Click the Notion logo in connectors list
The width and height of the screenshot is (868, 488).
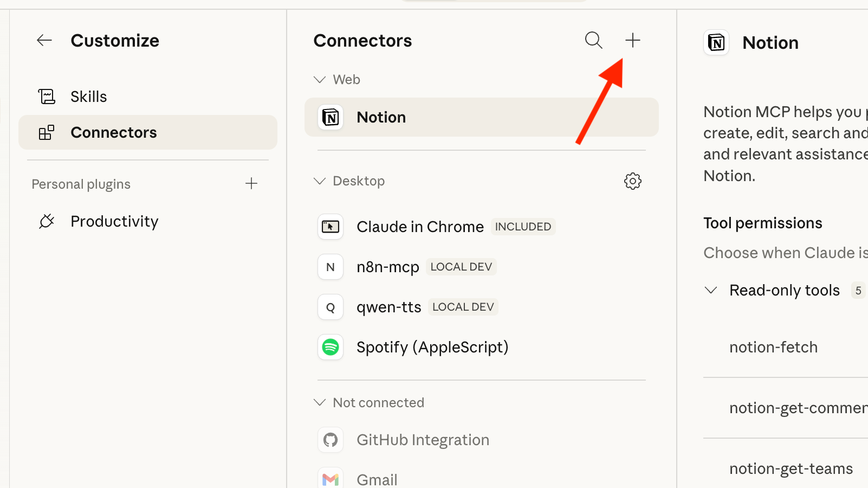[x=331, y=117]
